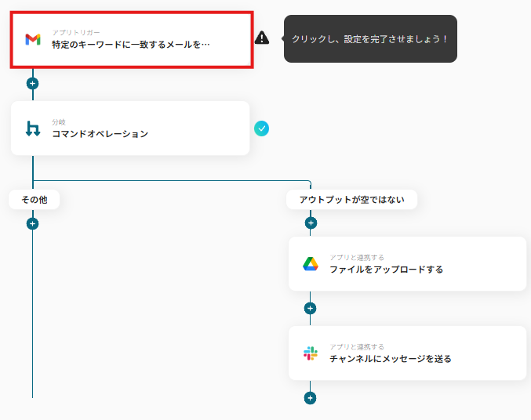This screenshot has width=531, height=420.
Task: Select the アウトプットが空ではない branch label
Action: pos(351,200)
